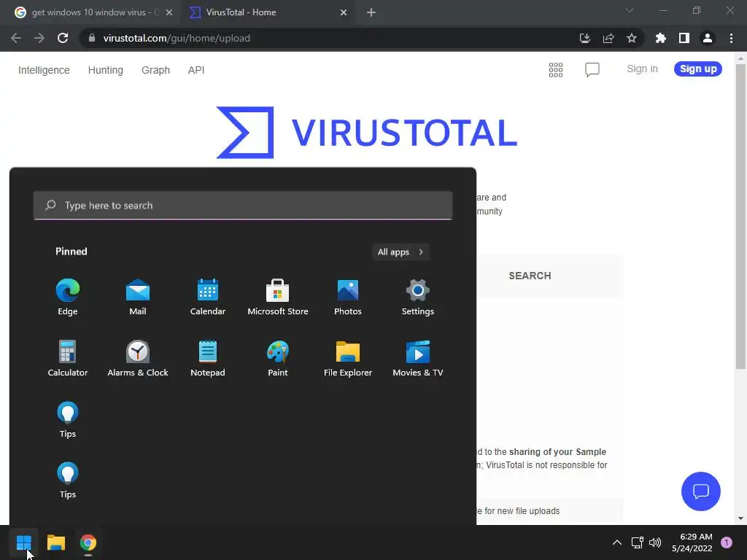
Task: Open the Paint app
Action: [x=278, y=359]
